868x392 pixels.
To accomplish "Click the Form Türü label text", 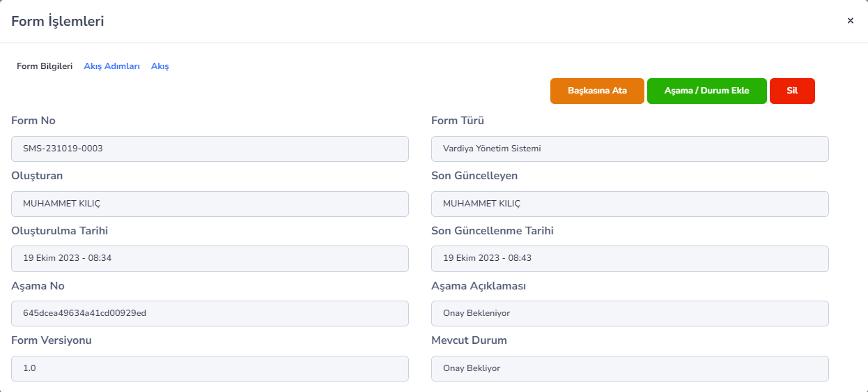I will coord(458,121).
